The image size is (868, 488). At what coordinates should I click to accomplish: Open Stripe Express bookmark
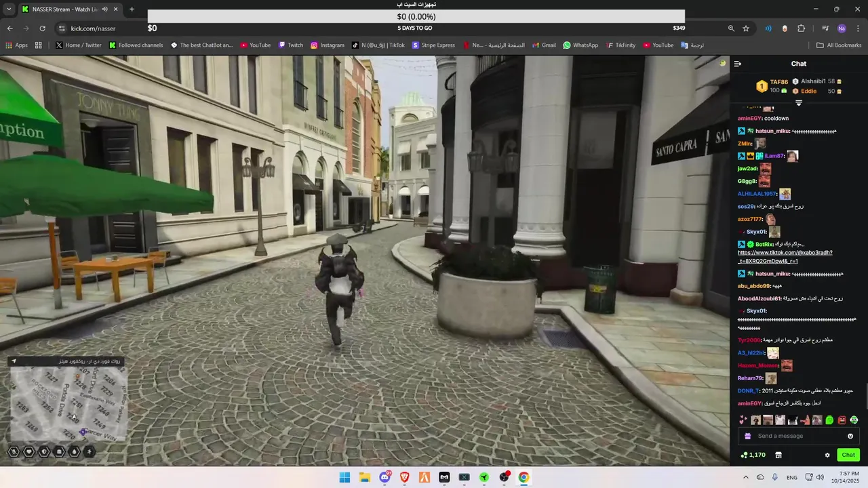pyautogui.click(x=433, y=45)
